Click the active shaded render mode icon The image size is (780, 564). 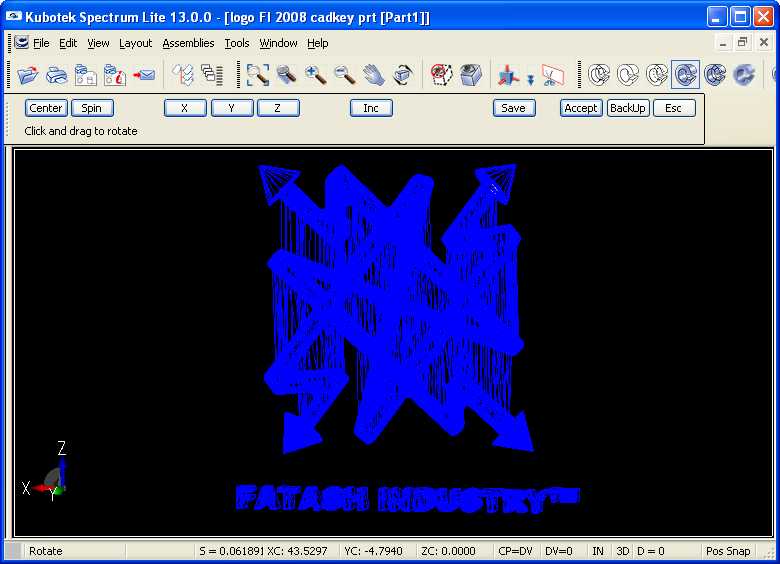[x=685, y=75]
